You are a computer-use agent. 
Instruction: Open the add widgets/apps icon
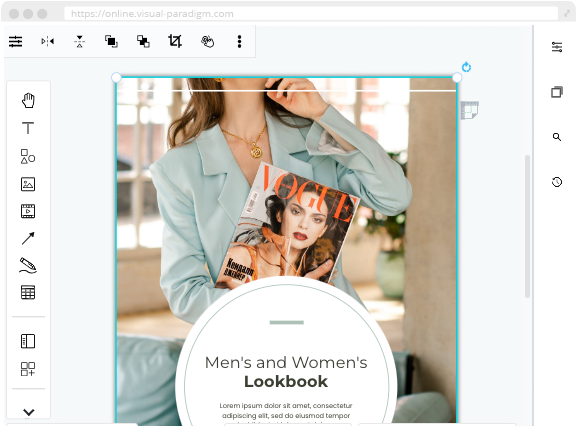click(28, 369)
